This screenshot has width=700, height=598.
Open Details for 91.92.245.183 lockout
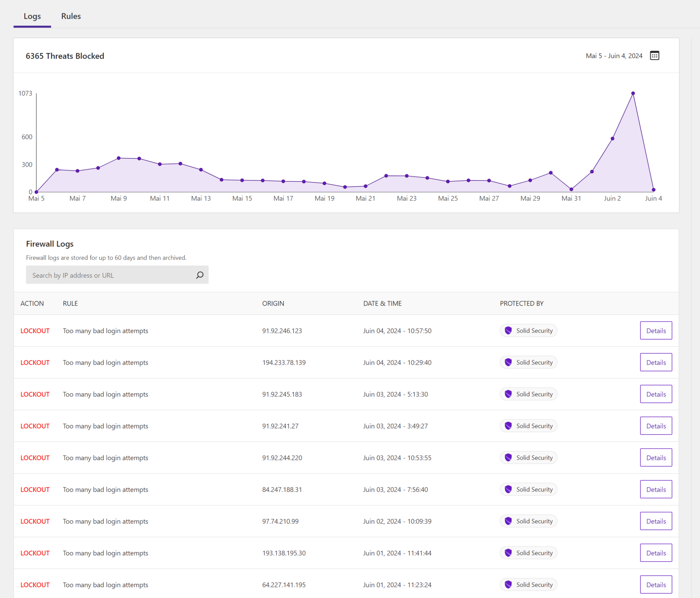tap(656, 394)
